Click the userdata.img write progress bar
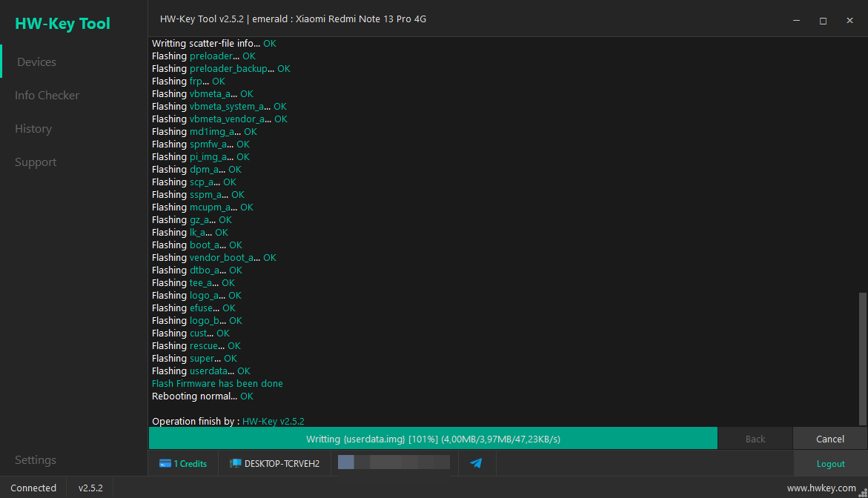 coord(433,438)
